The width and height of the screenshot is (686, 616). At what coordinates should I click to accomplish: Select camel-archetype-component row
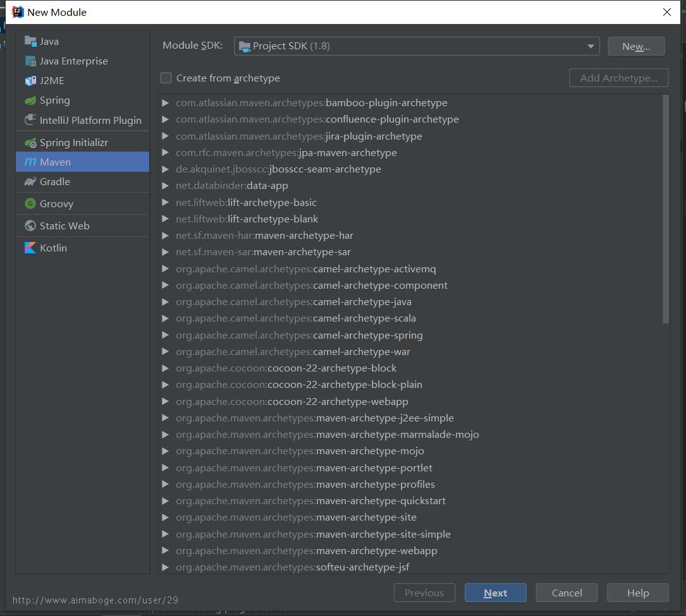coord(410,285)
